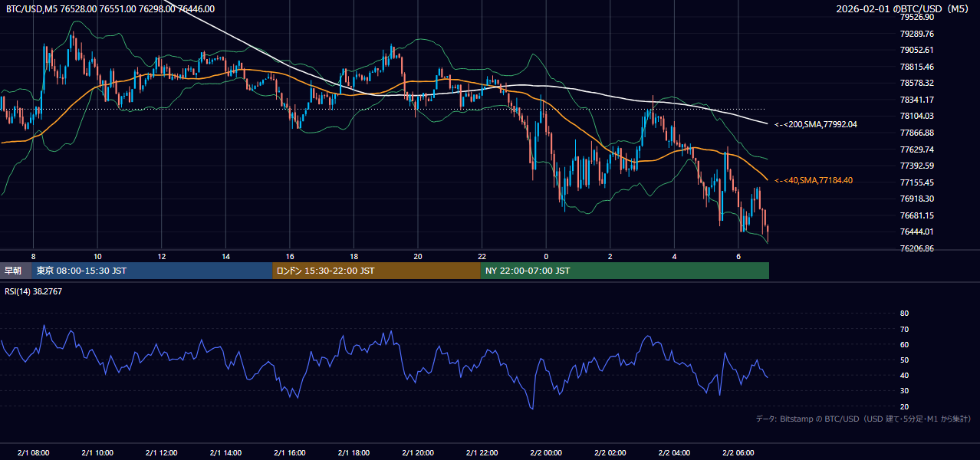Screen dimensions: 980x460
Task: Click hour tick 12 under the price chart
Action: pyautogui.click(x=161, y=256)
